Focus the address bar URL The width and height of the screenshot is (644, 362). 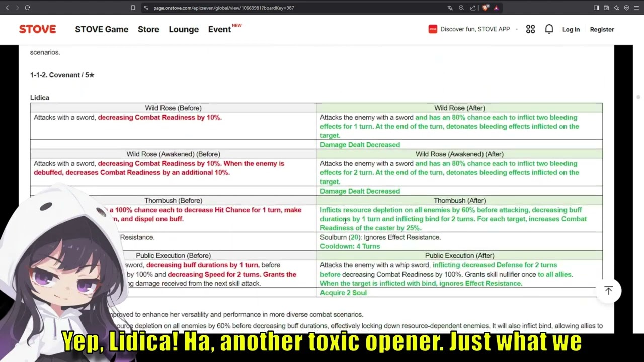(x=224, y=8)
